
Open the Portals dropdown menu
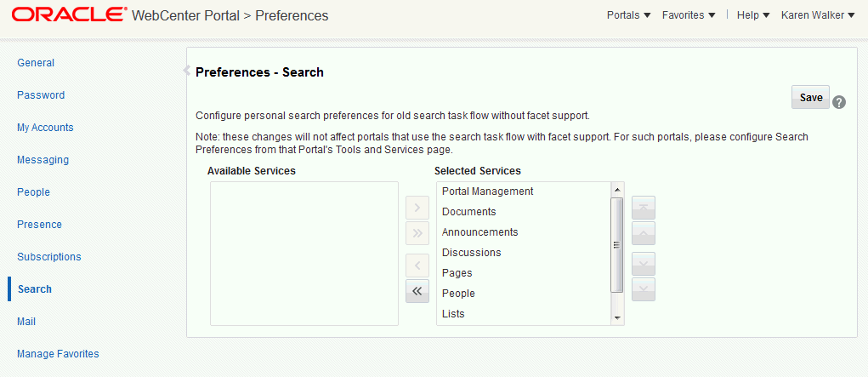[x=629, y=15]
